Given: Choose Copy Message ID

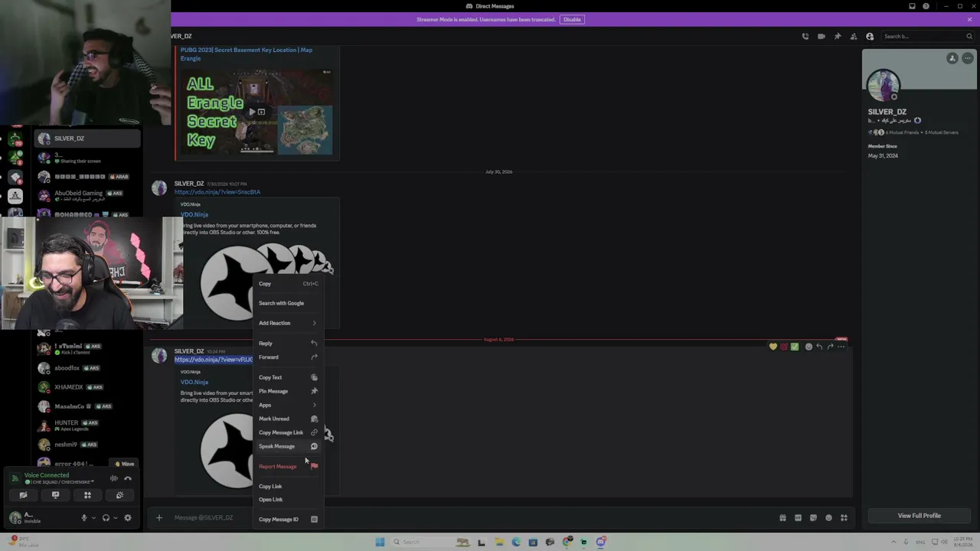Looking at the screenshot, I should (288, 520).
